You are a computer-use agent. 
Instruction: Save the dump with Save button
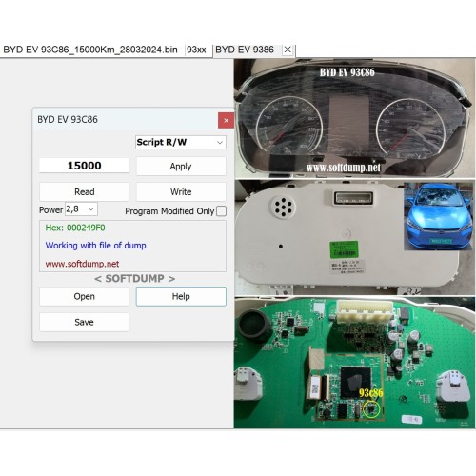(x=84, y=322)
